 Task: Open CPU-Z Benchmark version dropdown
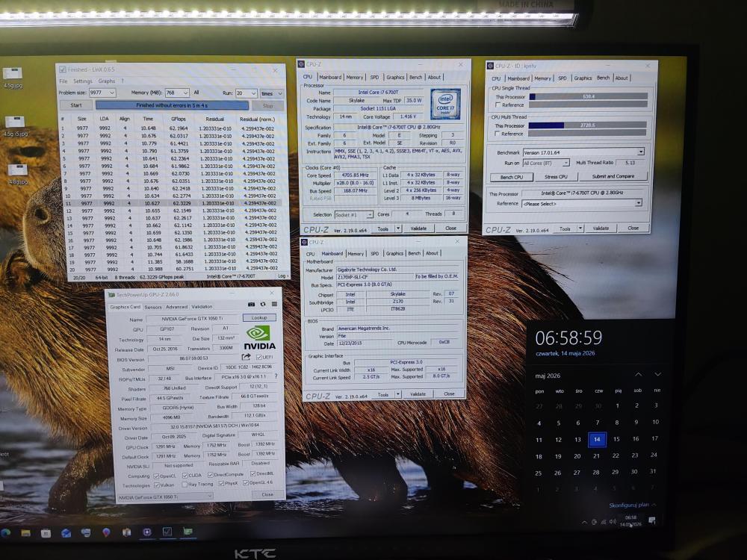click(641, 152)
